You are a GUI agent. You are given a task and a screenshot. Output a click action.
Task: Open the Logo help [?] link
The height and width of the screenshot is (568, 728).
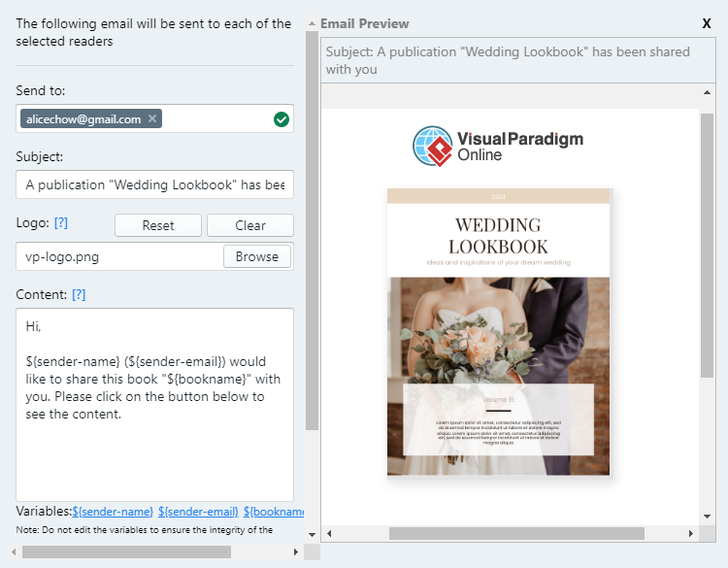coord(61,222)
